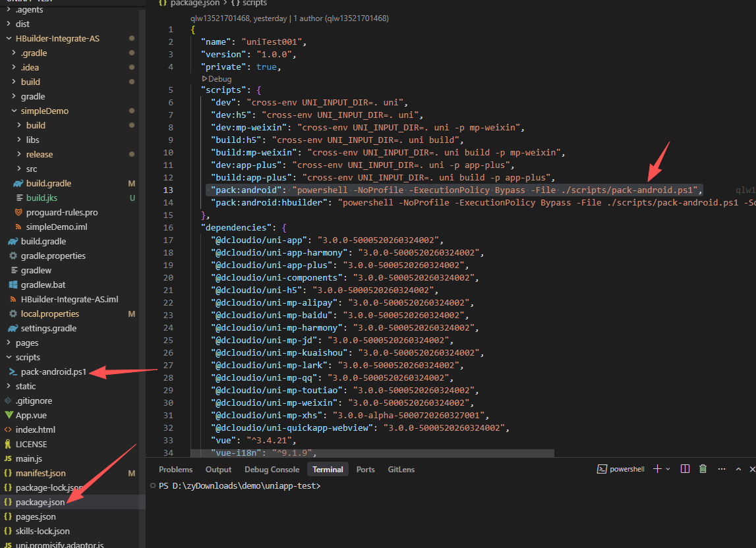Maximize panel with up chevron
This screenshot has height=548, width=756.
[738, 469]
